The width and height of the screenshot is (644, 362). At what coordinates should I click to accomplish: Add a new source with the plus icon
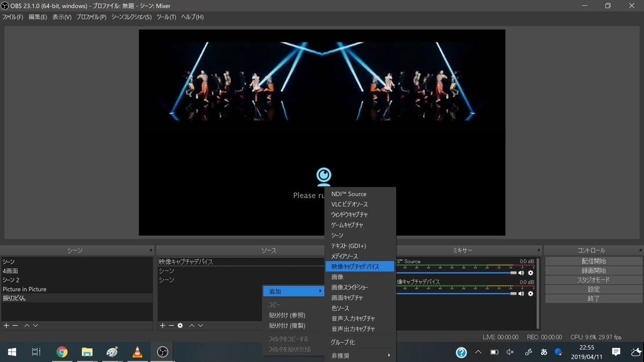[x=163, y=326]
